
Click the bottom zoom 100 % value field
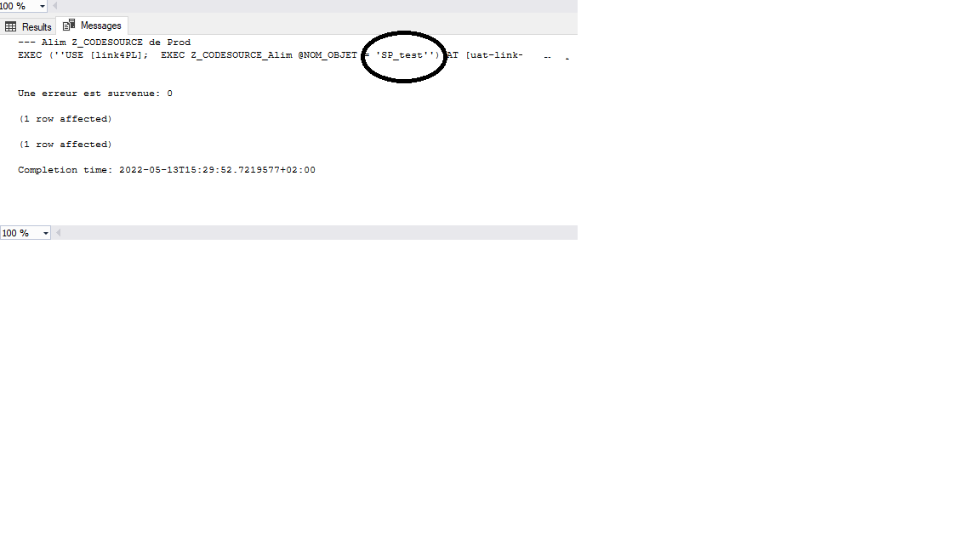(20, 233)
